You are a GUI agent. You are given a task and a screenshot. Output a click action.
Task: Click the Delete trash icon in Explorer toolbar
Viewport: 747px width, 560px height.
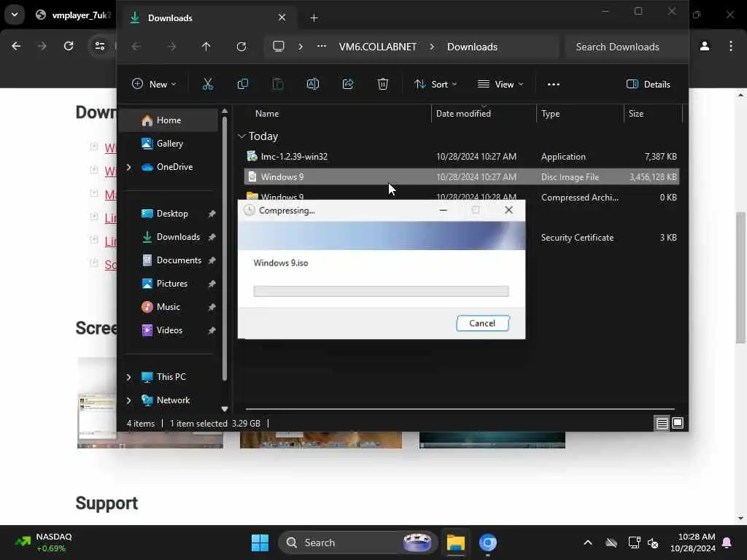[382, 85]
